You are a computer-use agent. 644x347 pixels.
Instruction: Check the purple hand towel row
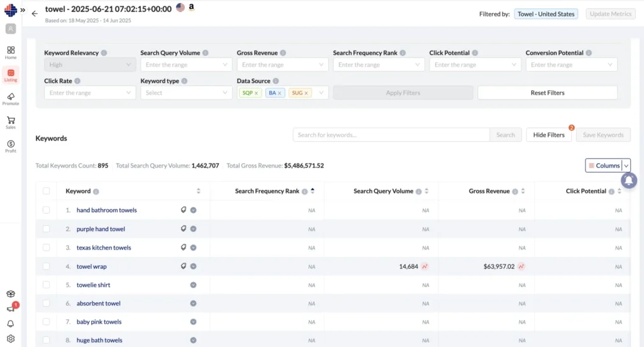(46, 229)
